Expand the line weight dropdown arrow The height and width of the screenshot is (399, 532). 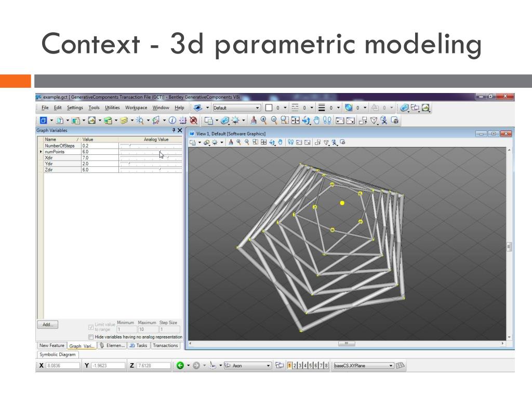(x=338, y=108)
